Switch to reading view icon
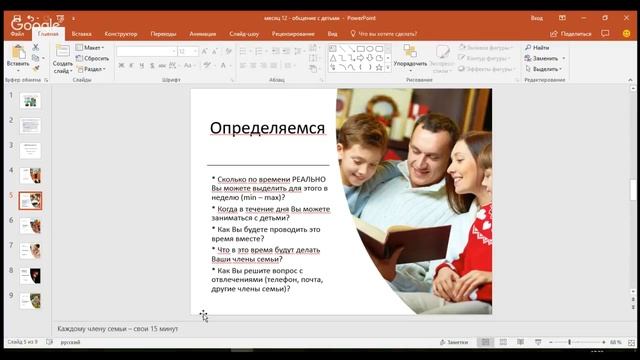640x360 pixels. 520,342
